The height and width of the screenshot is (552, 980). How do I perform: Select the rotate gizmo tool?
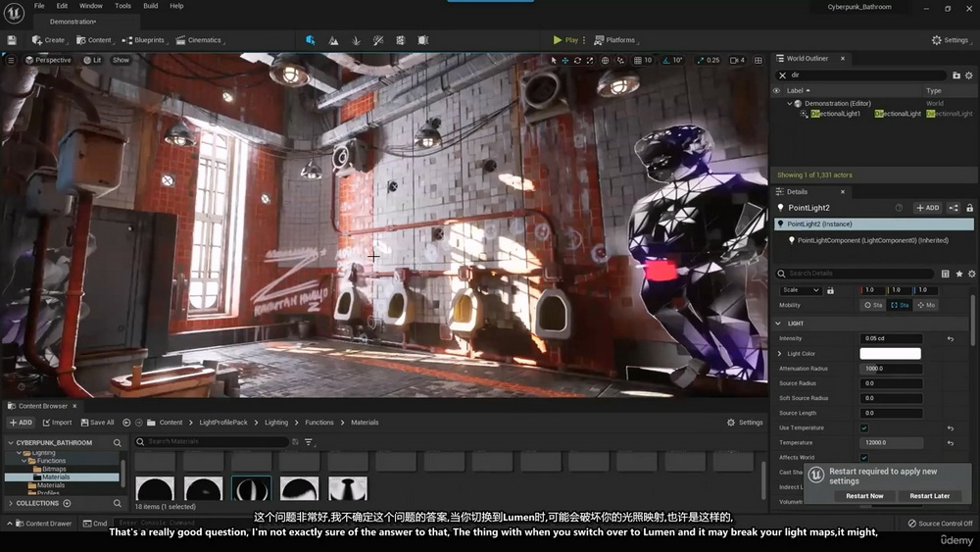point(577,60)
